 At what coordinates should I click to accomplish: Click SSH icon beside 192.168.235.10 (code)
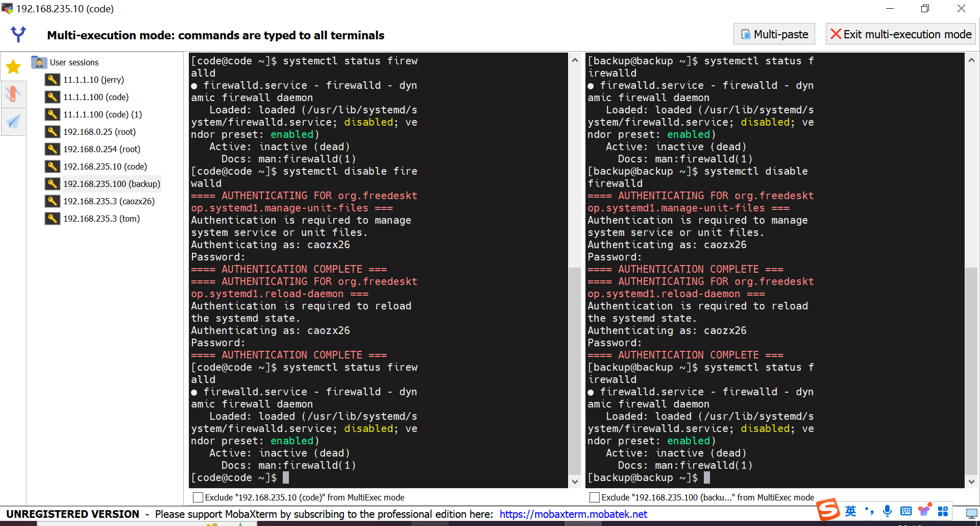(52, 166)
